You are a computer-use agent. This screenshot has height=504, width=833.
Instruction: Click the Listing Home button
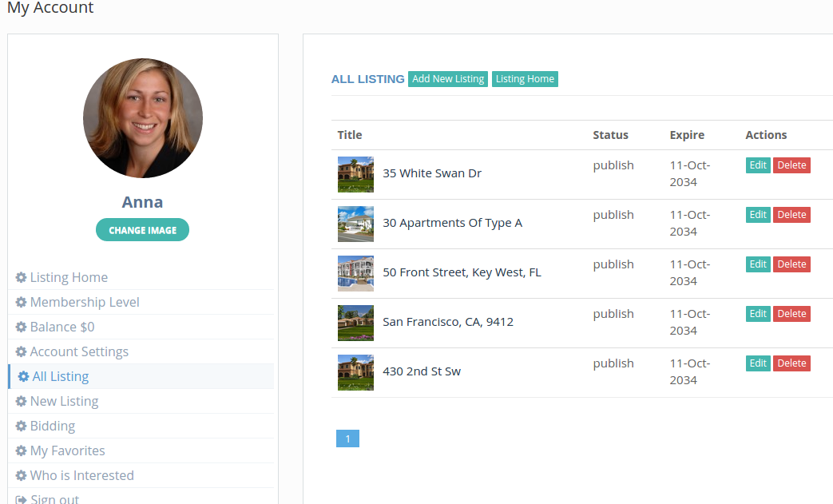click(x=525, y=79)
